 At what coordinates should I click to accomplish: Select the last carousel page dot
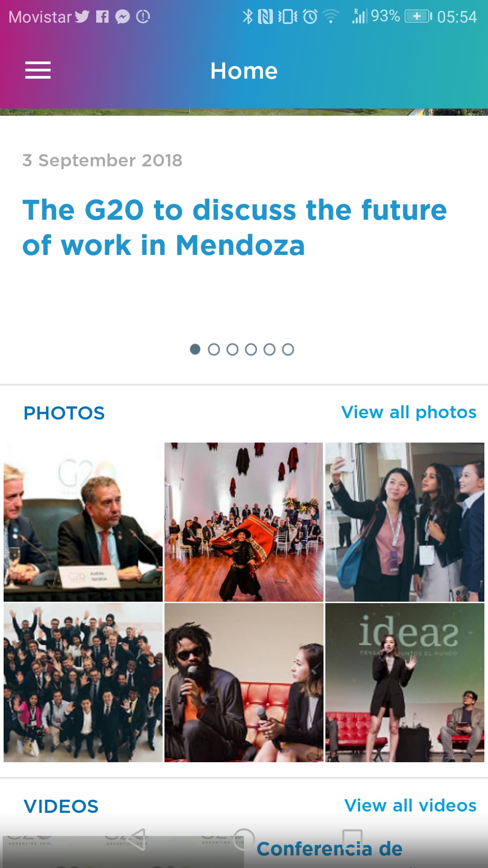pos(288,349)
